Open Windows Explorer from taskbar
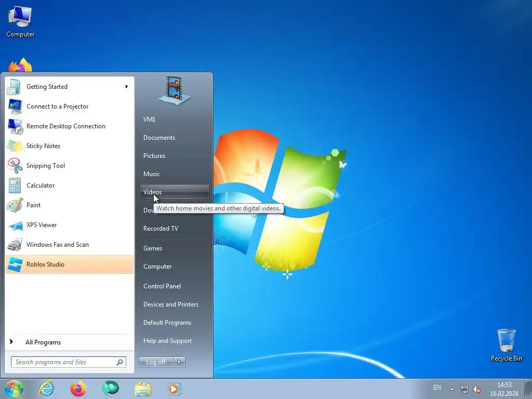Viewport: 532px width, 399px height. tap(143, 389)
